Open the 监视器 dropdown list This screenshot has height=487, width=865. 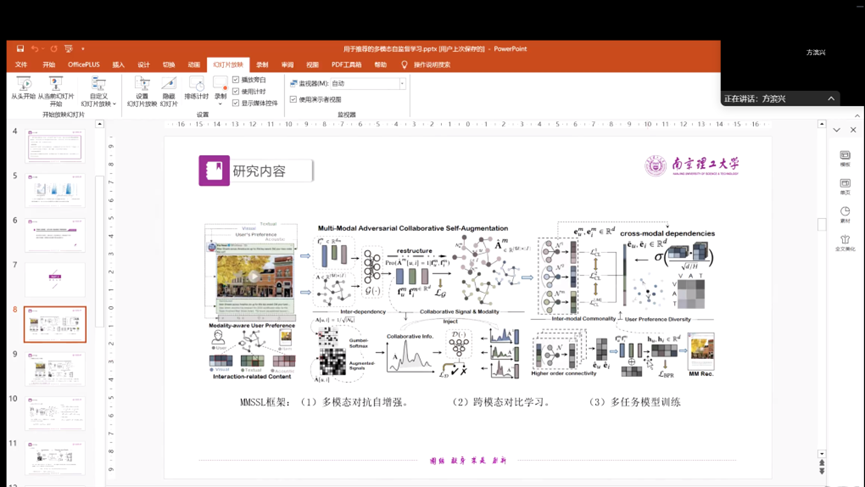402,84
